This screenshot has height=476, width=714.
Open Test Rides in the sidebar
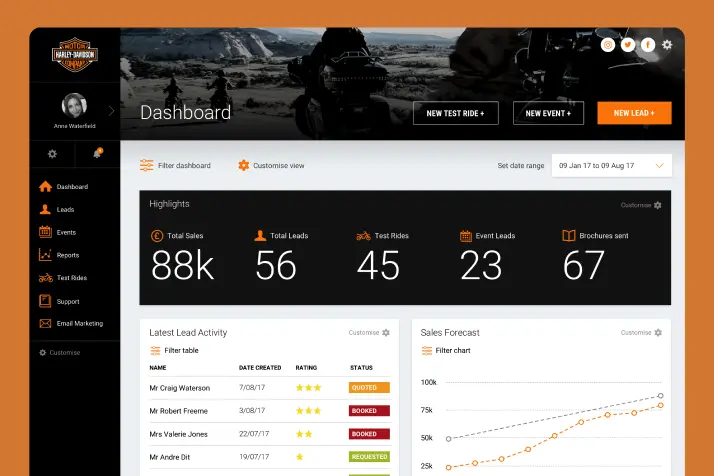coord(71,278)
